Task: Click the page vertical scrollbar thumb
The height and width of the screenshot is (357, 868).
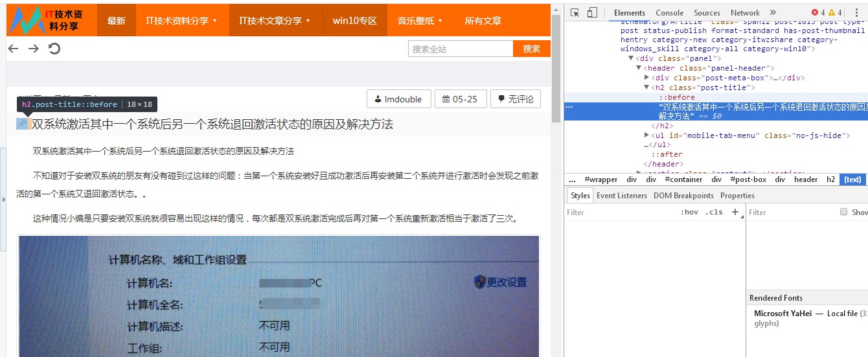Action: tap(556, 69)
